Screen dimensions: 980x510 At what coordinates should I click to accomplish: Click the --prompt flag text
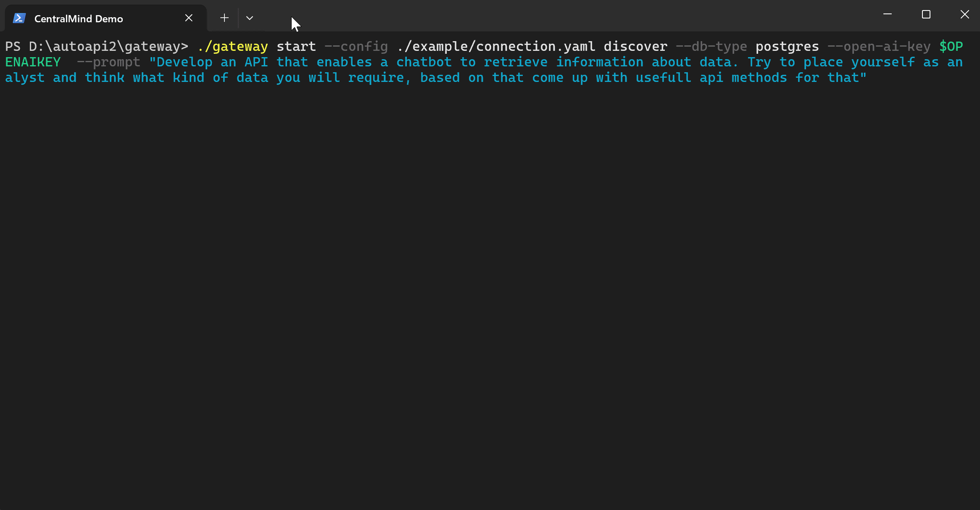[108, 62]
